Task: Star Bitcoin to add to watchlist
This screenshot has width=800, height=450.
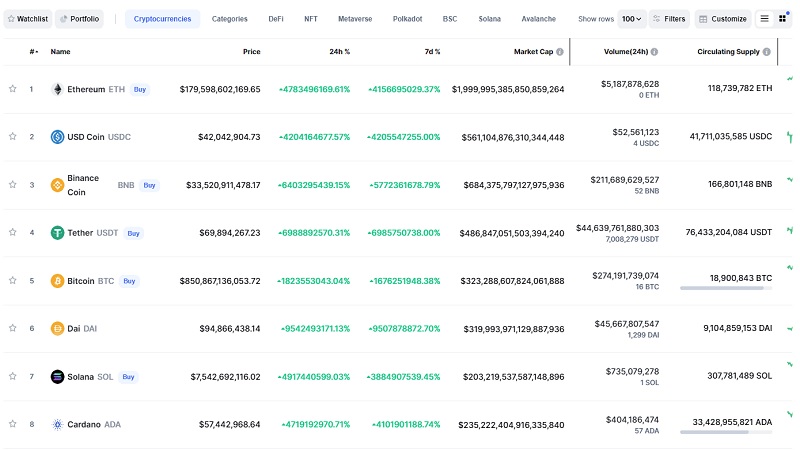Action: pos(13,280)
